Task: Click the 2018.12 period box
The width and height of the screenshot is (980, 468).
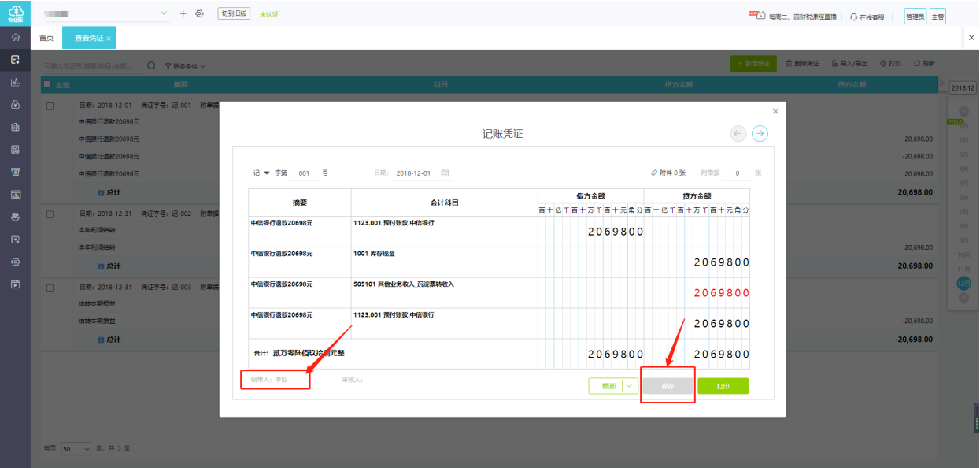Action: click(x=963, y=88)
